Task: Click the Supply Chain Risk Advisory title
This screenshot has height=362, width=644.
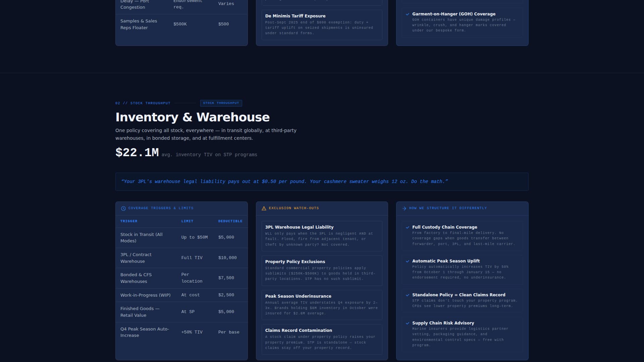Action: [443, 323]
